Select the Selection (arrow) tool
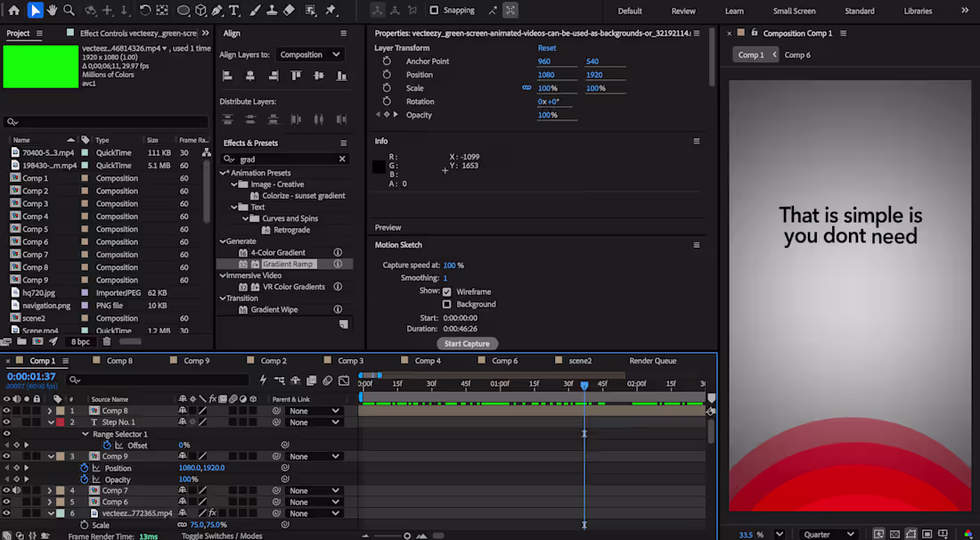Image resolution: width=980 pixels, height=540 pixels. (35, 10)
